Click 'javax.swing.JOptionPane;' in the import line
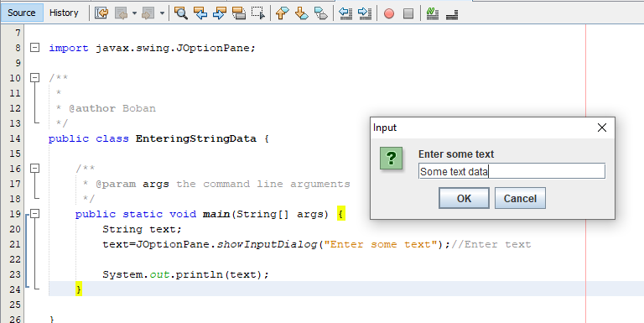Viewport: 644px width, 323px height. point(175,48)
